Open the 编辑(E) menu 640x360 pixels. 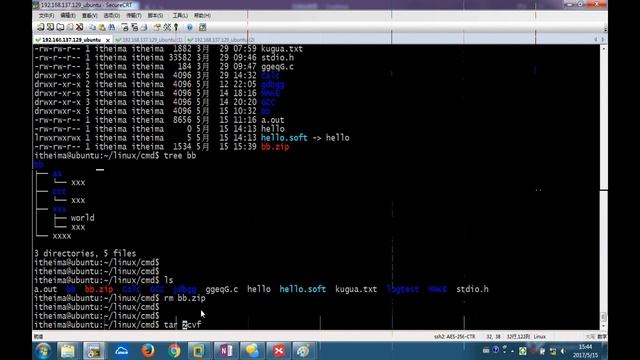point(68,16)
